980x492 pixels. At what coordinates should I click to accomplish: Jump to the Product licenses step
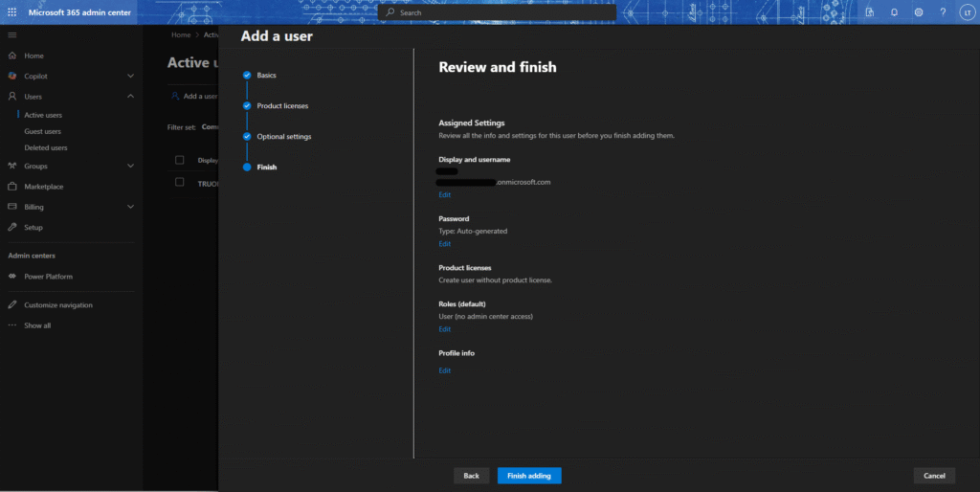coord(282,105)
